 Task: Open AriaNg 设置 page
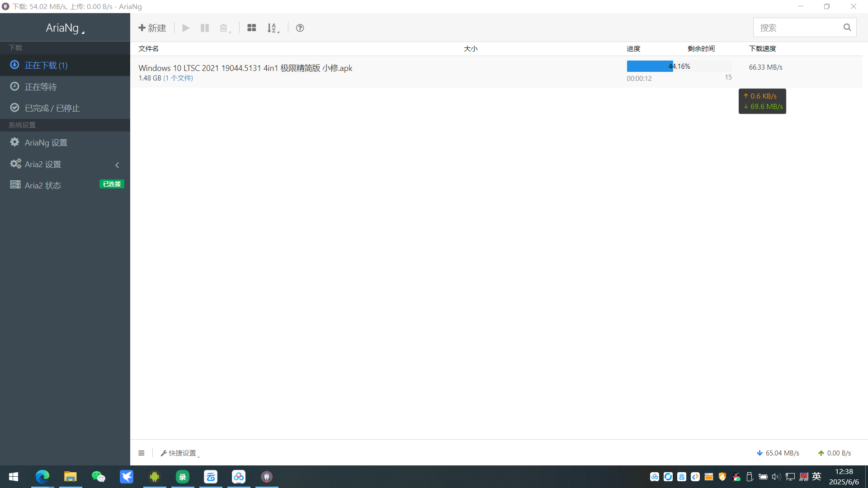pos(65,142)
